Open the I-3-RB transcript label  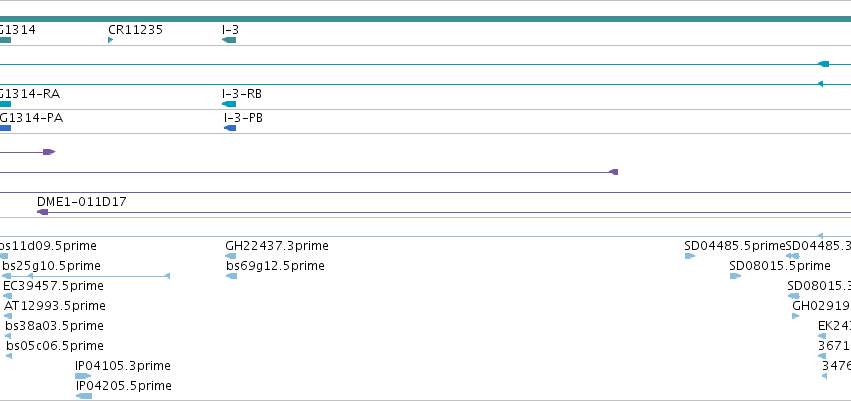pos(242,94)
